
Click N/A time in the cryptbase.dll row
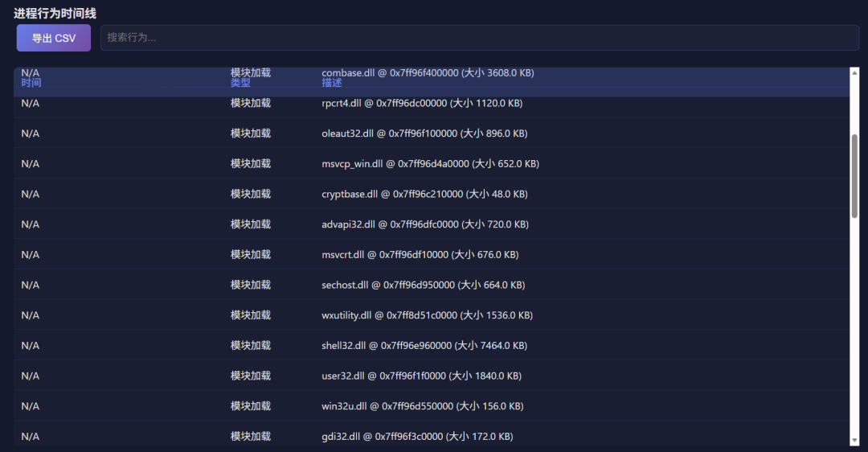click(x=31, y=194)
